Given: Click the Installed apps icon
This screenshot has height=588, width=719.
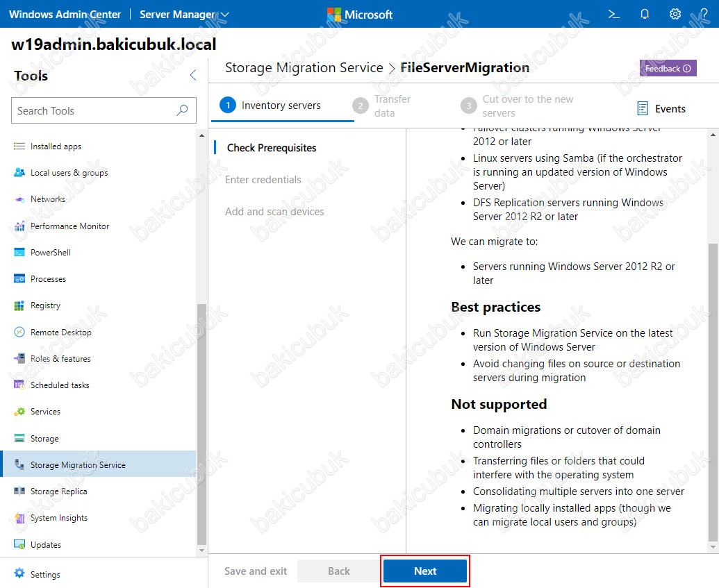Looking at the screenshot, I should (x=19, y=146).
